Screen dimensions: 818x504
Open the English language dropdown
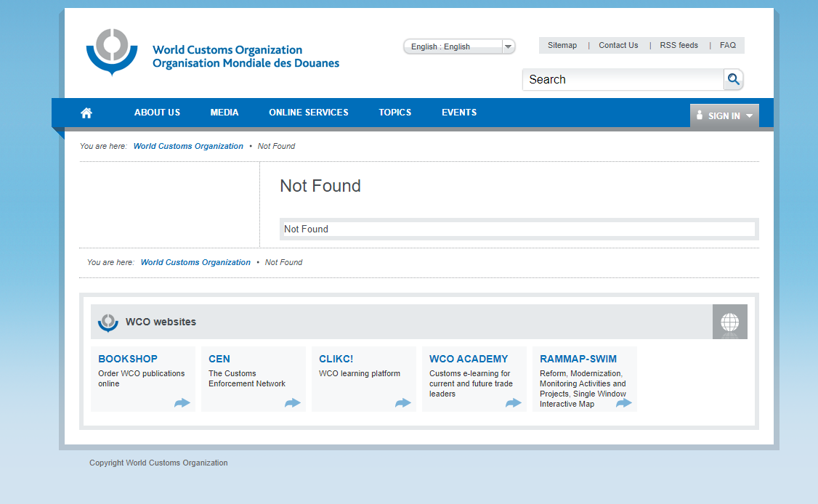click(x=459, y=46)
